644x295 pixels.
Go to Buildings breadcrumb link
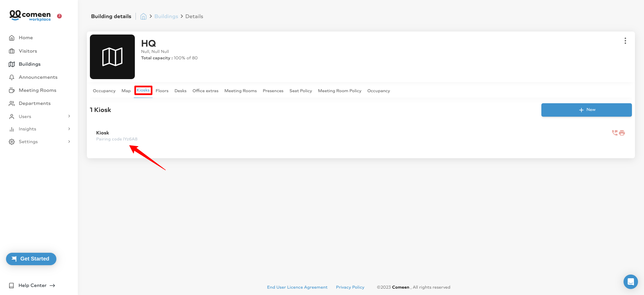tap(166, 16)
